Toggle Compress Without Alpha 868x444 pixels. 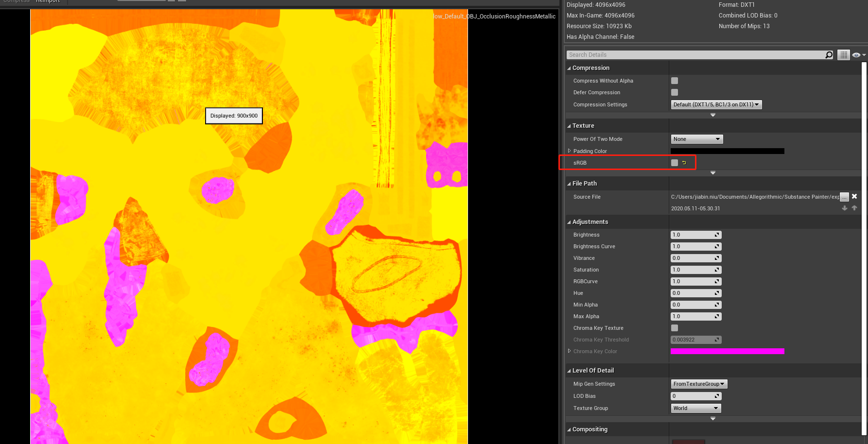pyautogui.click(x=674, y=80)
